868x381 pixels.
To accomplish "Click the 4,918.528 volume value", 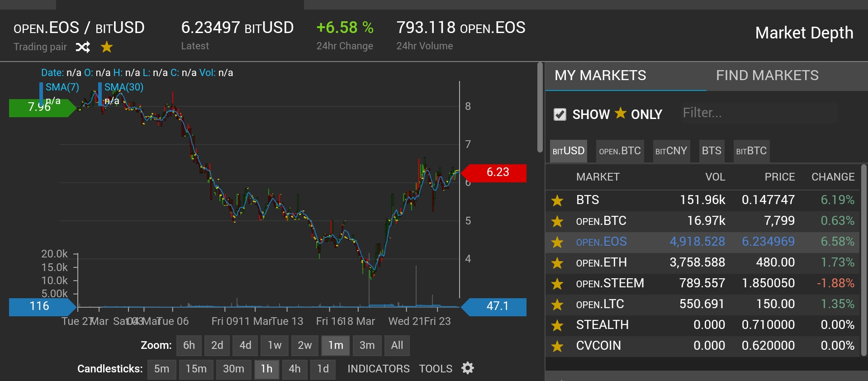I will point(697,242).
